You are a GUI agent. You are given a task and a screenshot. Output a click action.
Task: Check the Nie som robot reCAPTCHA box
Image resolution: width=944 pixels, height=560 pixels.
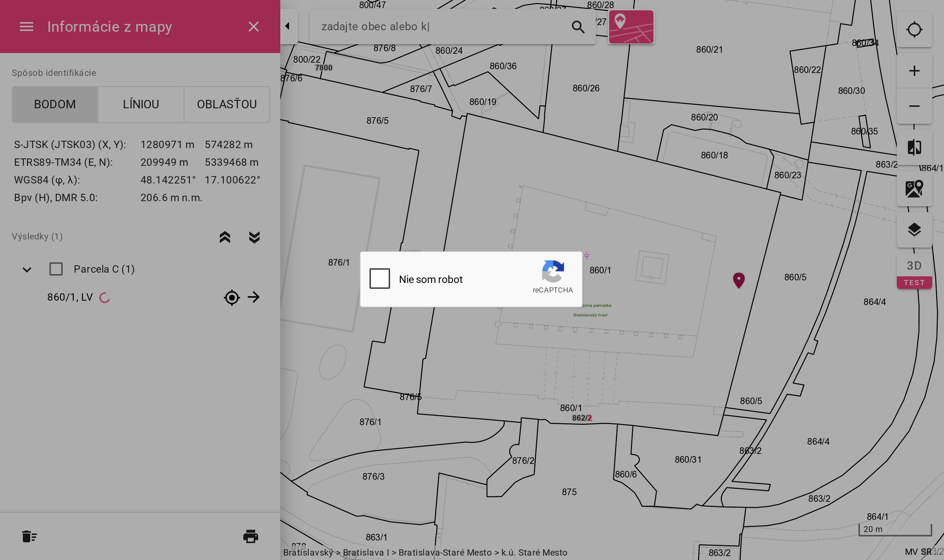379,279
